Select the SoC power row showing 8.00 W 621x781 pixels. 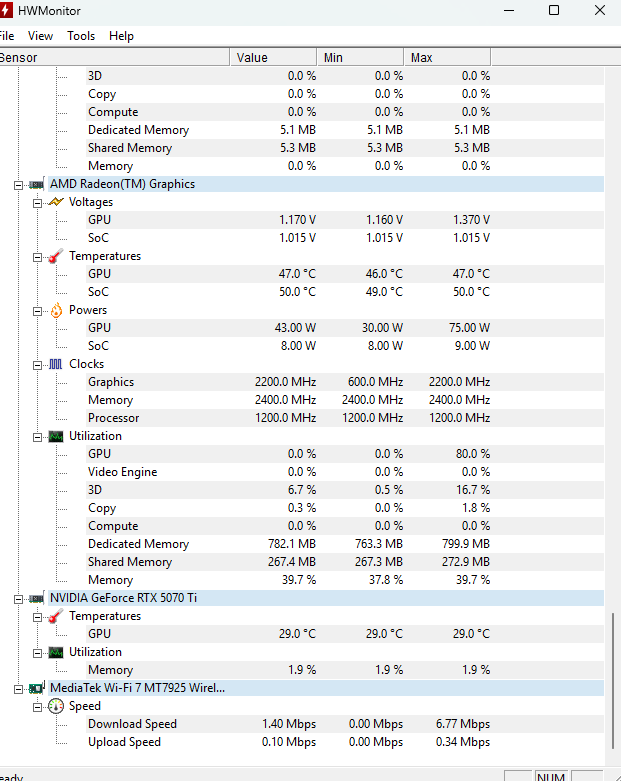[x=345, y=346]
